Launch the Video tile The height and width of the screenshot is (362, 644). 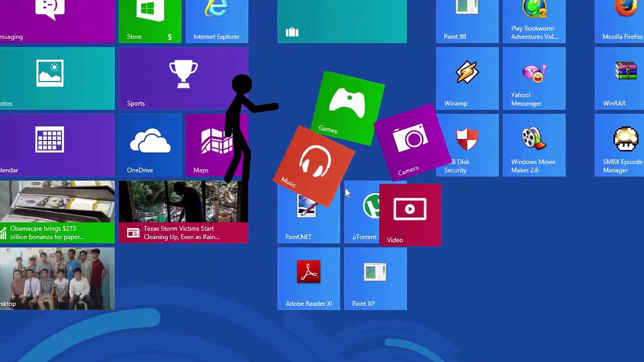(410, 215)
